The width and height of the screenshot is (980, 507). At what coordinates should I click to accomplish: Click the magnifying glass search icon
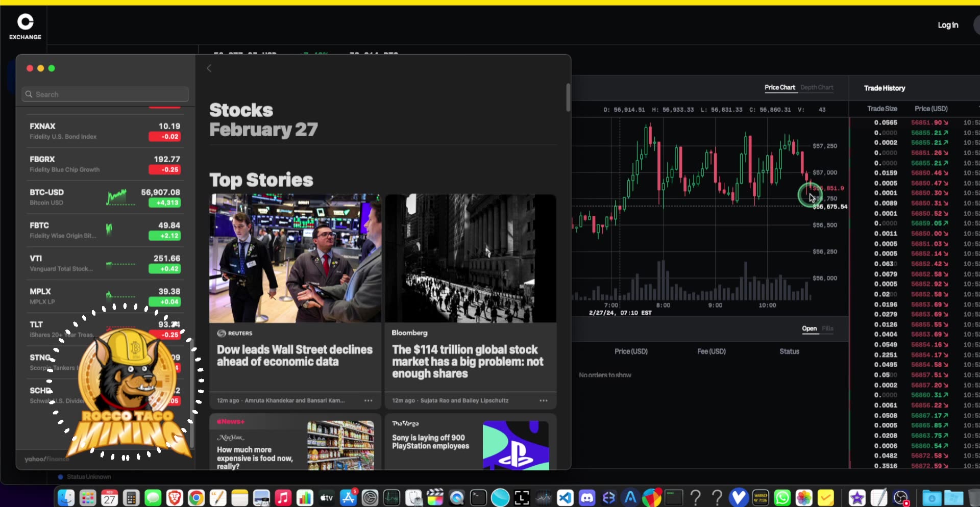(29, 94)
